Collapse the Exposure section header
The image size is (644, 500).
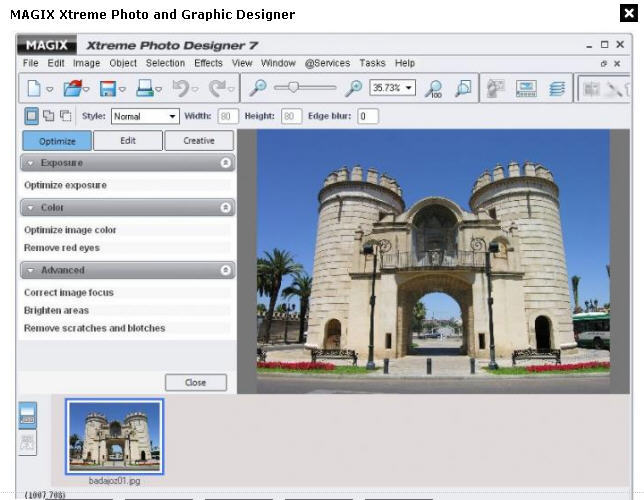click(128, 163)
